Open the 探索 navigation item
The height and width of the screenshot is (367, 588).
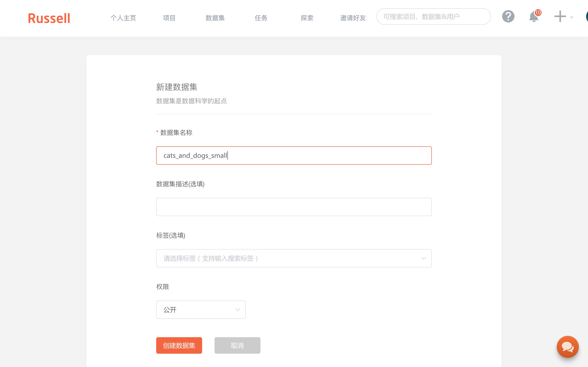click(307, 18)
